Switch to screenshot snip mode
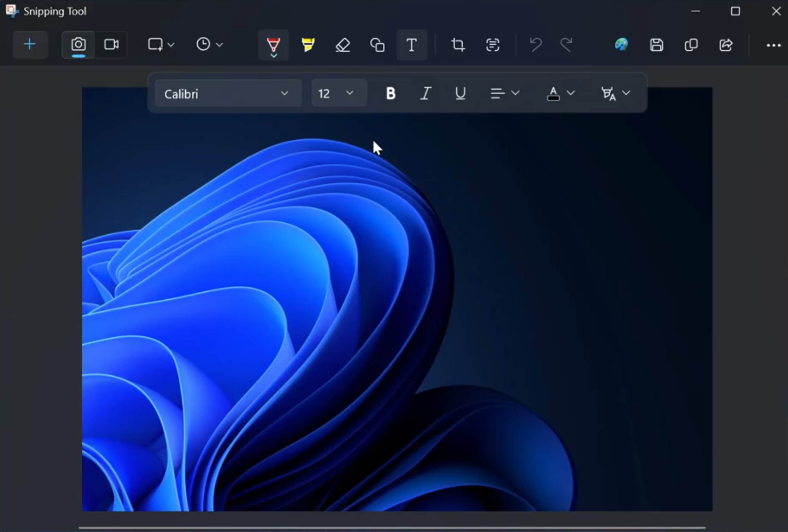 click(78, 44)
